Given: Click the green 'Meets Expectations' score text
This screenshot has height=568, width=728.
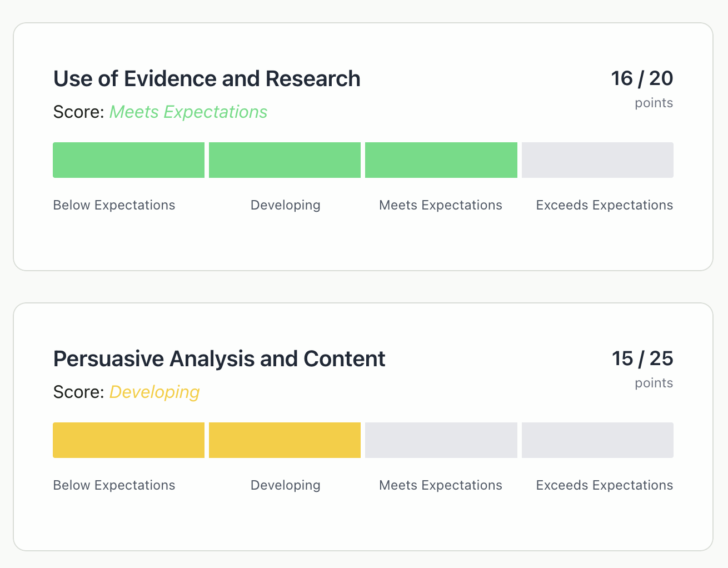Looking at the screenshot, I should 188,112.
